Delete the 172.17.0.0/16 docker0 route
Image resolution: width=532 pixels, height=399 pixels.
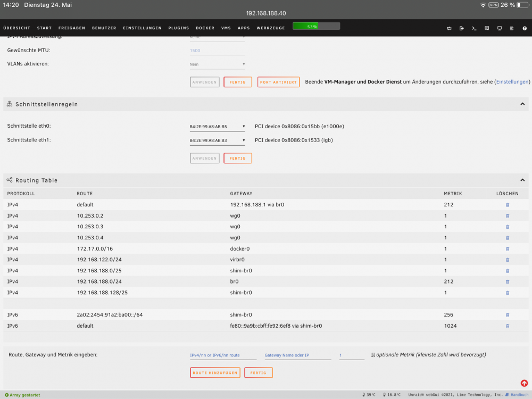(507, 249)
